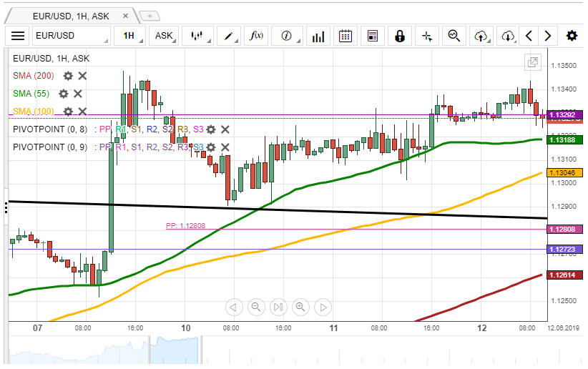Open the f(x) indicators menu

pos(255,36)
